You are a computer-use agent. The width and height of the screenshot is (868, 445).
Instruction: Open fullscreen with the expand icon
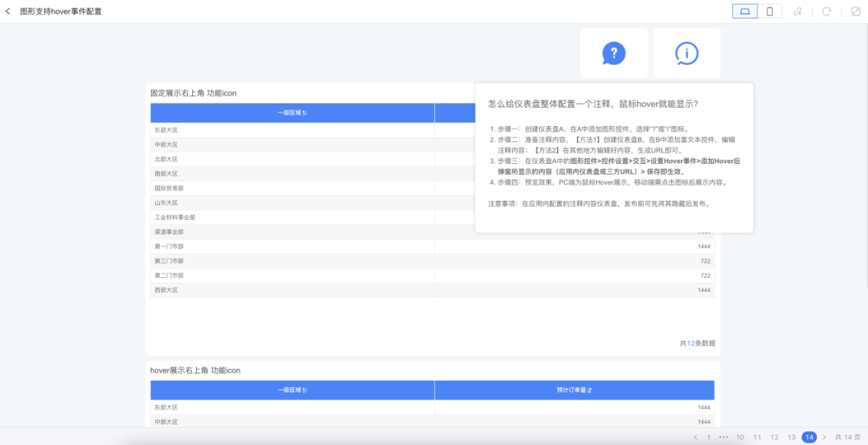click(x=855, y=11)
